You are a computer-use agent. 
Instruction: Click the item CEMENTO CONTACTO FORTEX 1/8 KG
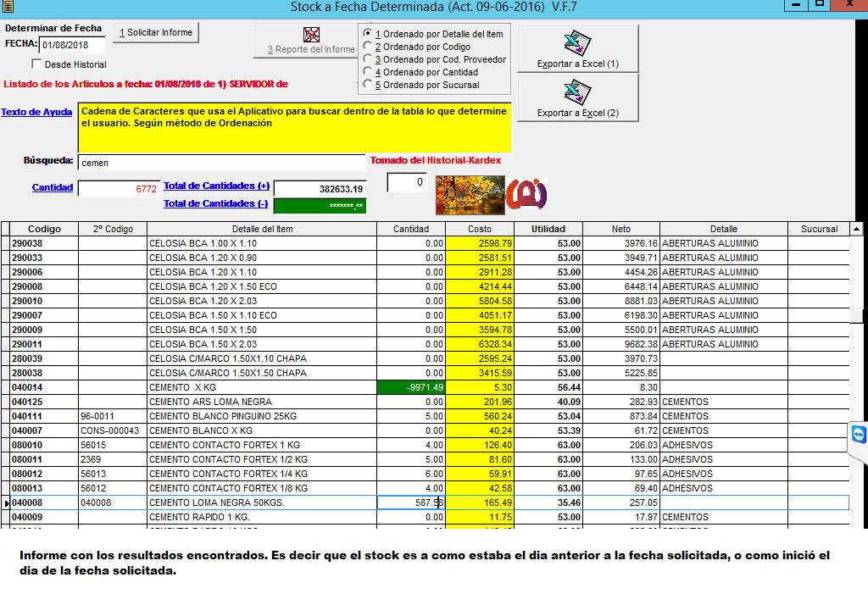[262, 488]
